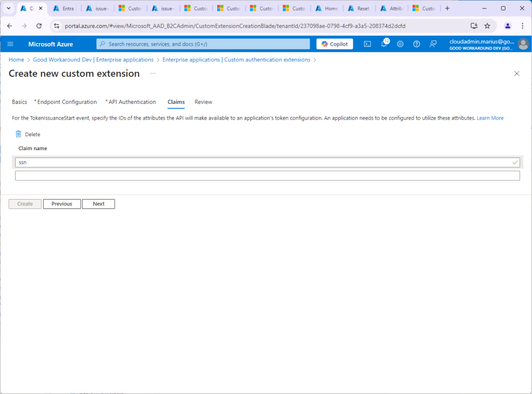Switch to the Endpoint Configuration tab

pos(67,102)
